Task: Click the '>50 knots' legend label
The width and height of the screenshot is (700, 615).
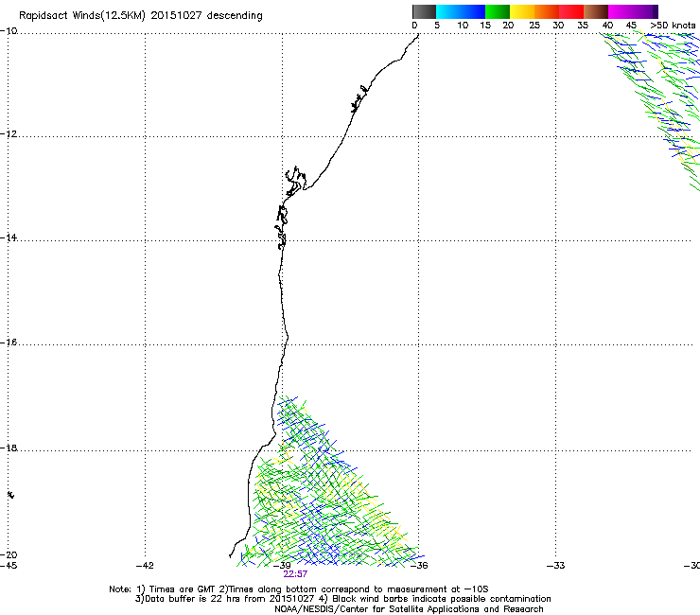Action: tap(673, 26)
